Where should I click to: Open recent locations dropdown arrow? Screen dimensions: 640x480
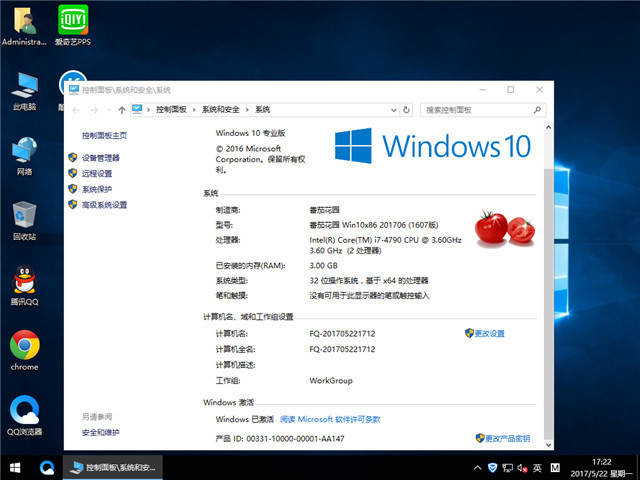pyautogui.click(x=109, y=110)
